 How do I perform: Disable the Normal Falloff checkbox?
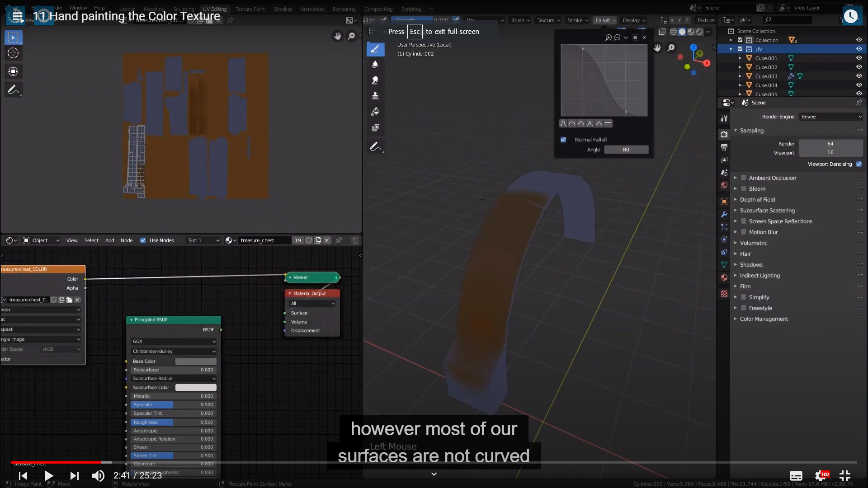point(563,140)
